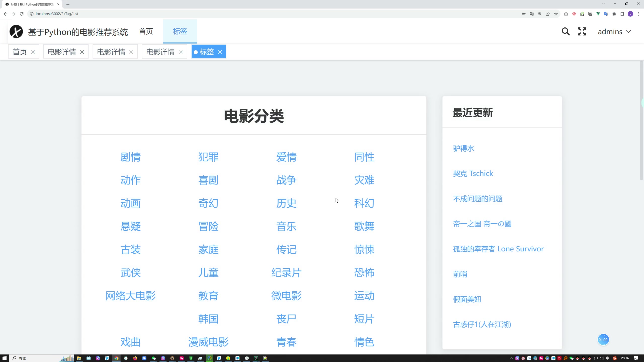Screen dimensions: 644x362
Task: Click the Chrome profile avatar
Action: pos(630,14)
